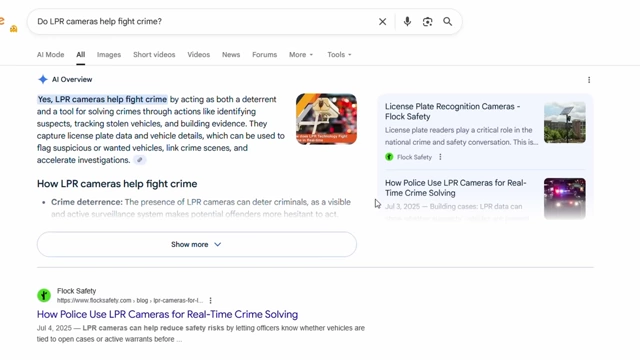Click 'Flock Safety' site name above result
The width and height of the screenshot is (640, 360).
click(x=76, y=291)
